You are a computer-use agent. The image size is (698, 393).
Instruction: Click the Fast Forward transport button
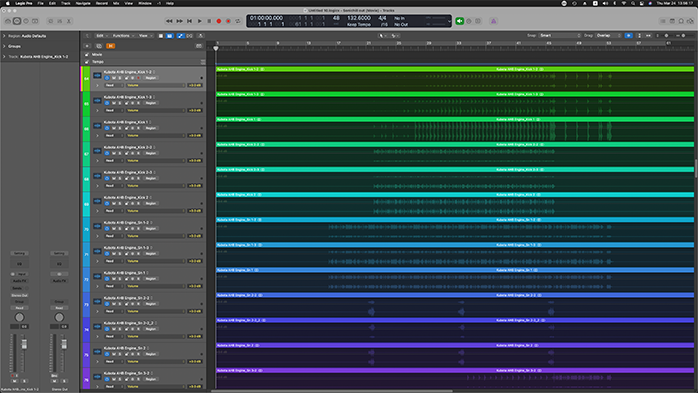(179, 21)
